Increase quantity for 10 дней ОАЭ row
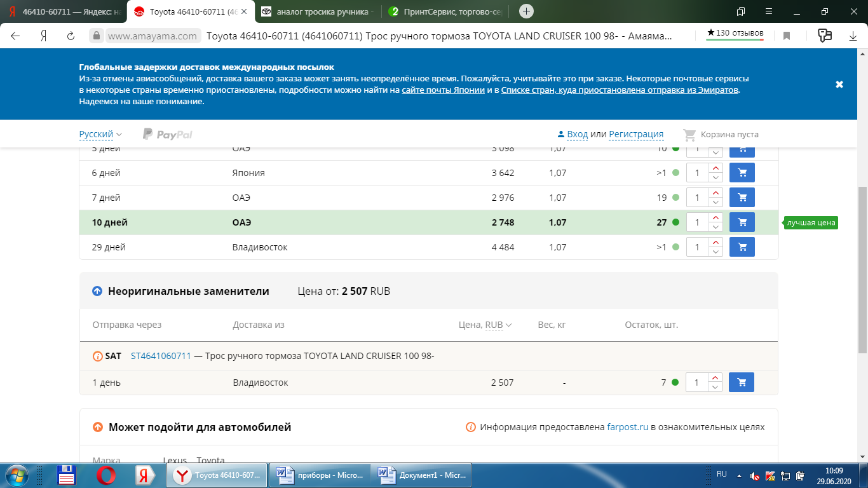The height and width of the screenshot is (488, 868). pos(715,218)
